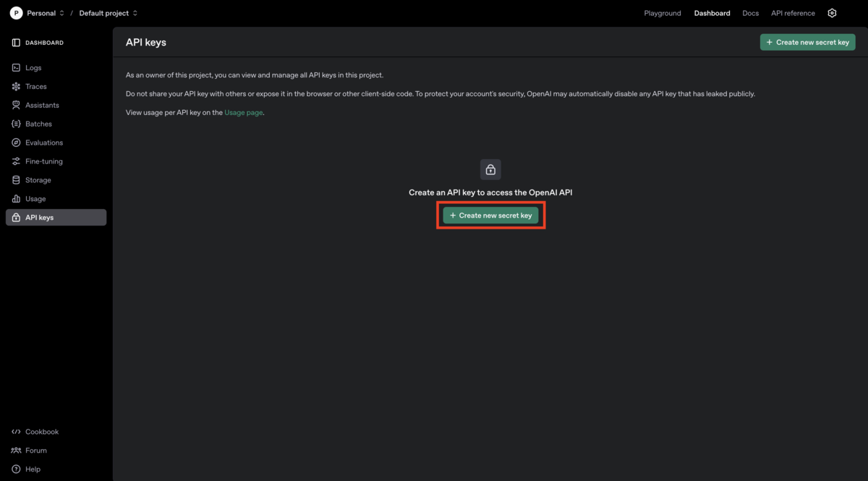Select Storage in the sidebar menu

tap(56, 180)
